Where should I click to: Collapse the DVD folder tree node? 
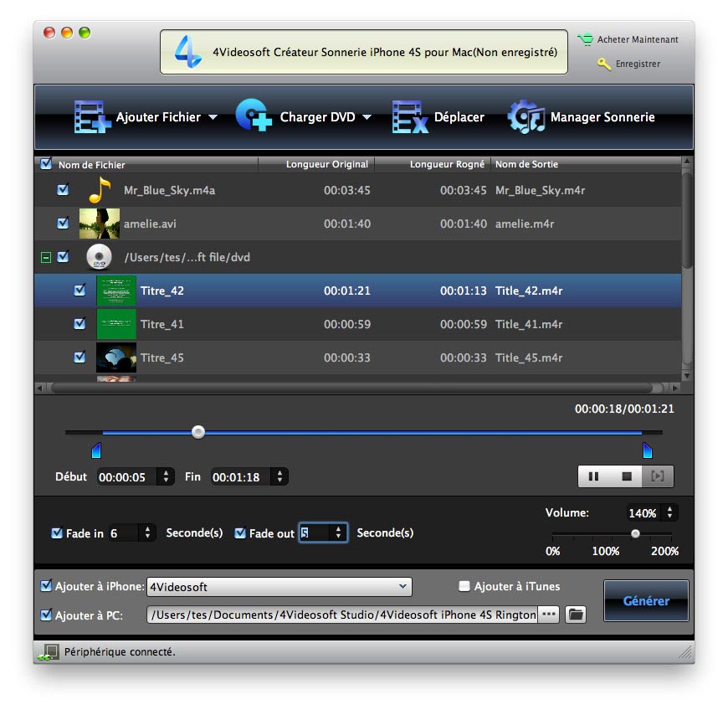point(46,258)
